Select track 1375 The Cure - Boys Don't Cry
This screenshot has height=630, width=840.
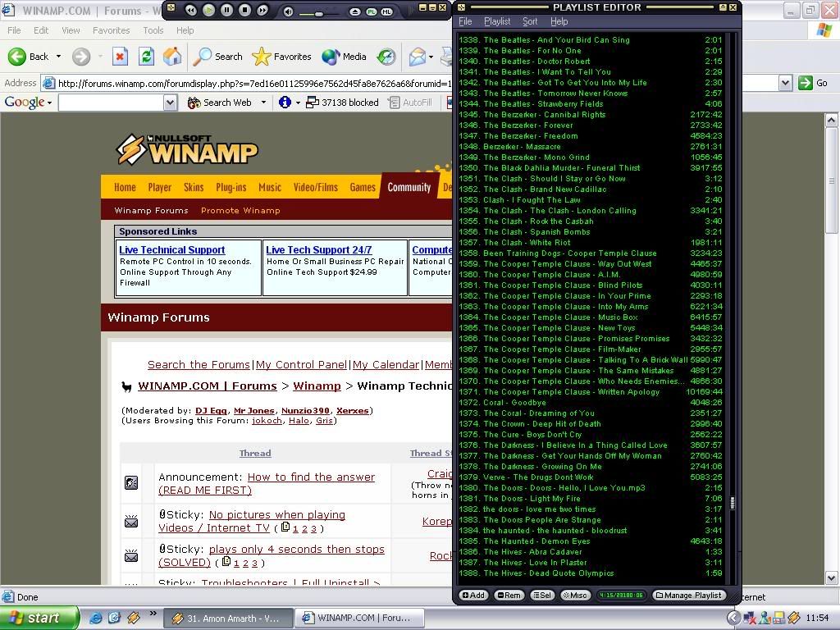pos(591,435)
